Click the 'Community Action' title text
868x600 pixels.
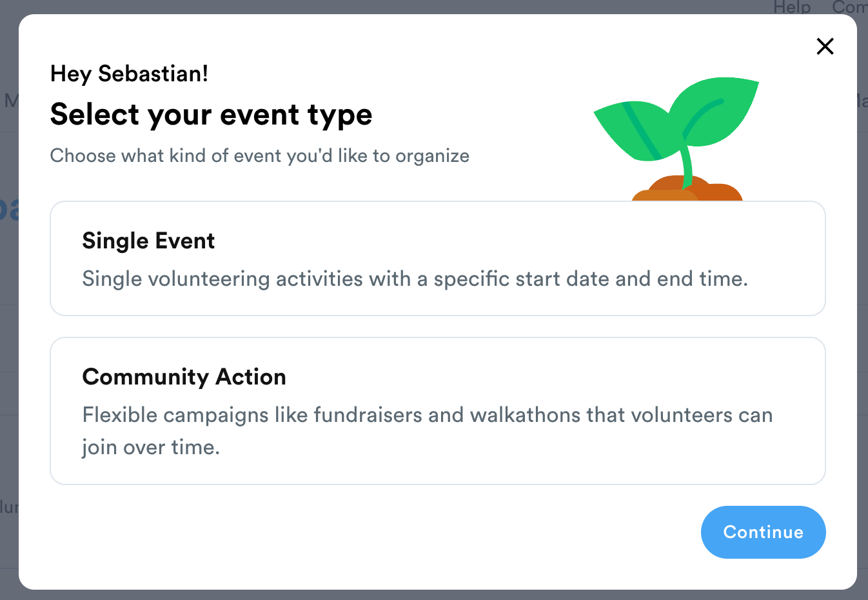coord(184,377)
